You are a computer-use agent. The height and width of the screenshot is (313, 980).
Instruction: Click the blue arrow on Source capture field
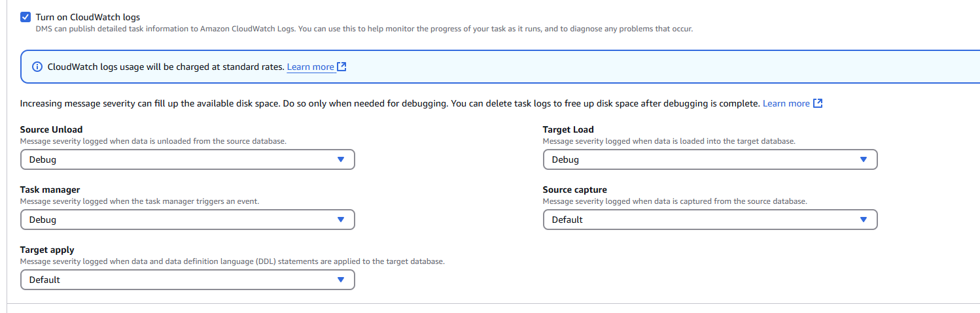tap(863, 220)
